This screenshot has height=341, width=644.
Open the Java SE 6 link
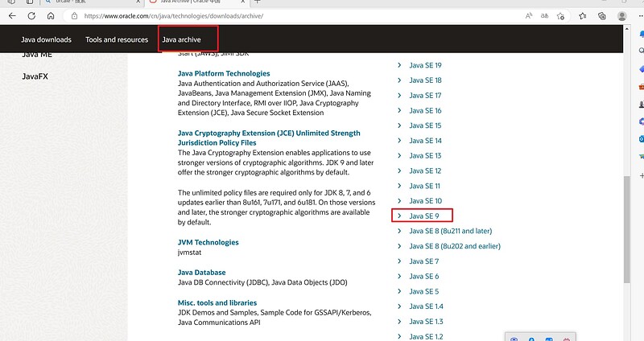[424, 276]
